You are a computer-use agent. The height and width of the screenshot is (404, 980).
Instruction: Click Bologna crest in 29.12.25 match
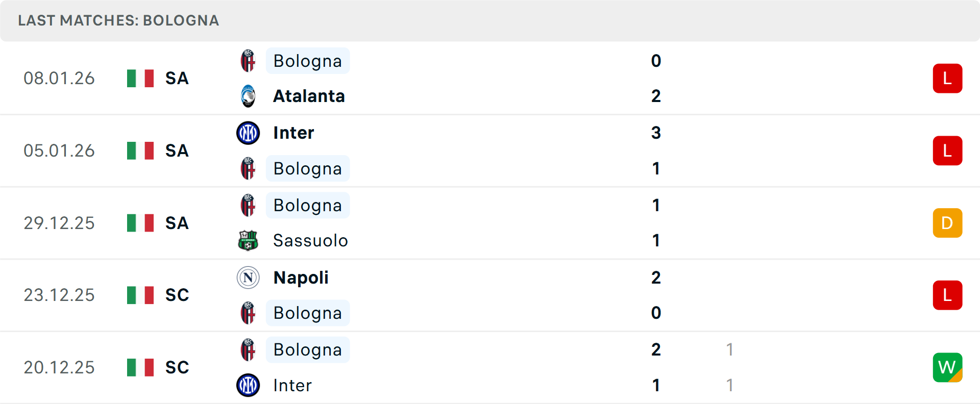pos(248,205)
